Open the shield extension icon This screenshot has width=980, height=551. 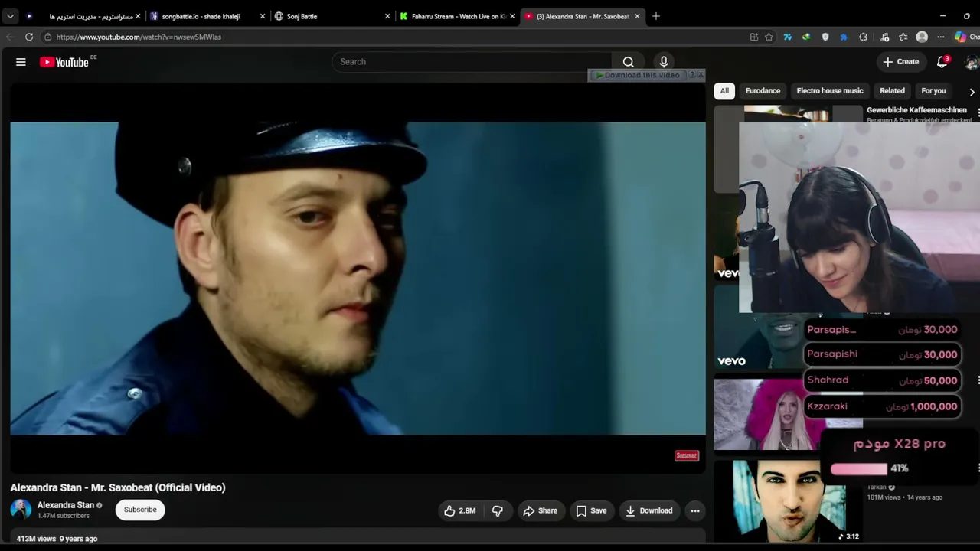pos(825,37)
